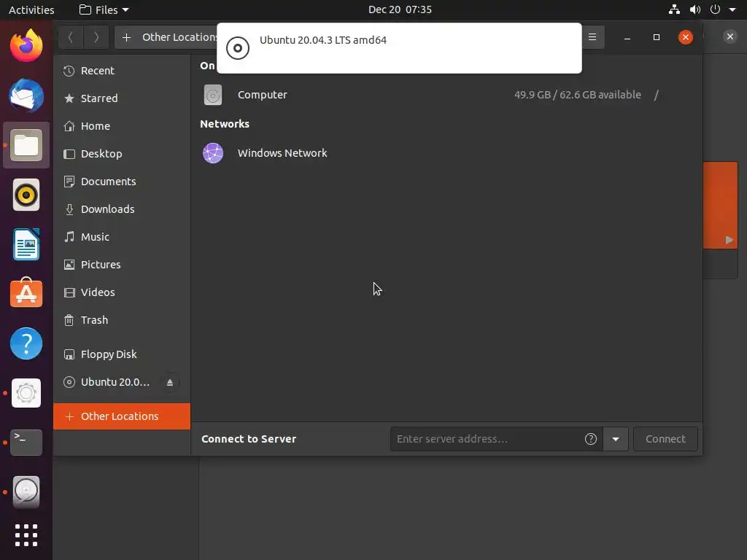Launch Thunderbird mail from the dock
This screenshot has width=747, height=560.
26,96
